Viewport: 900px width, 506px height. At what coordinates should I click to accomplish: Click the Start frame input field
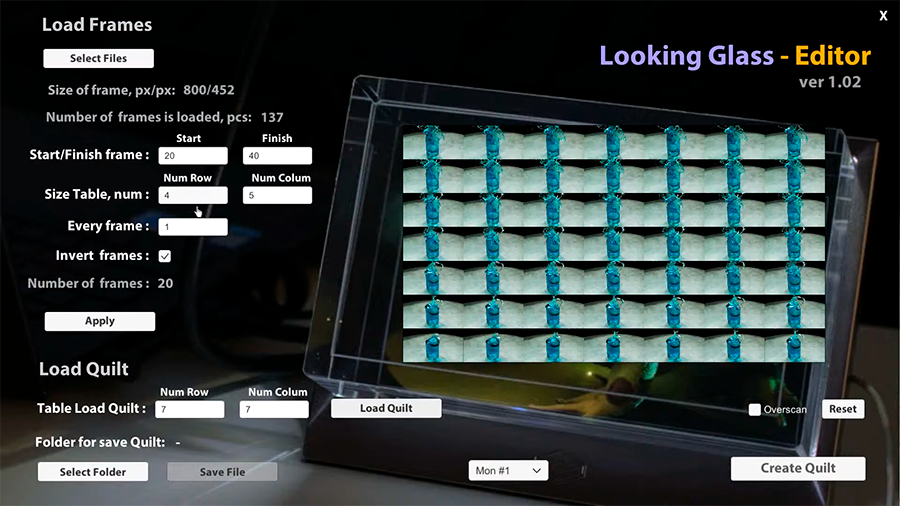[x=192, y=156]
